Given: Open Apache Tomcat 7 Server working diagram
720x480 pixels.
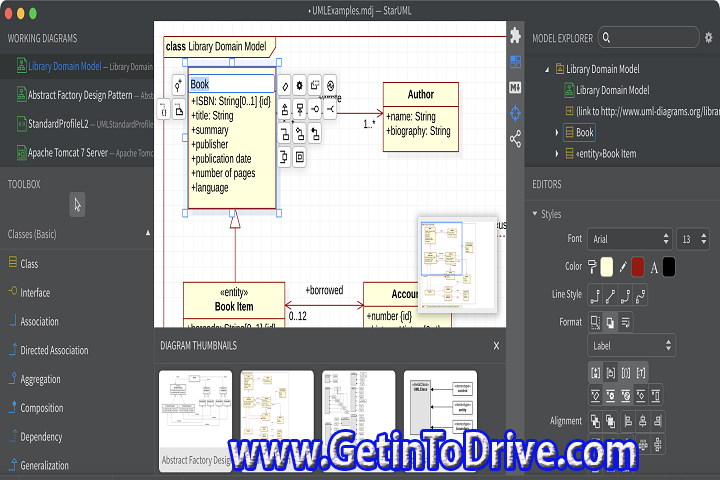Looking at the screenshot, I should tap(77, 152).
